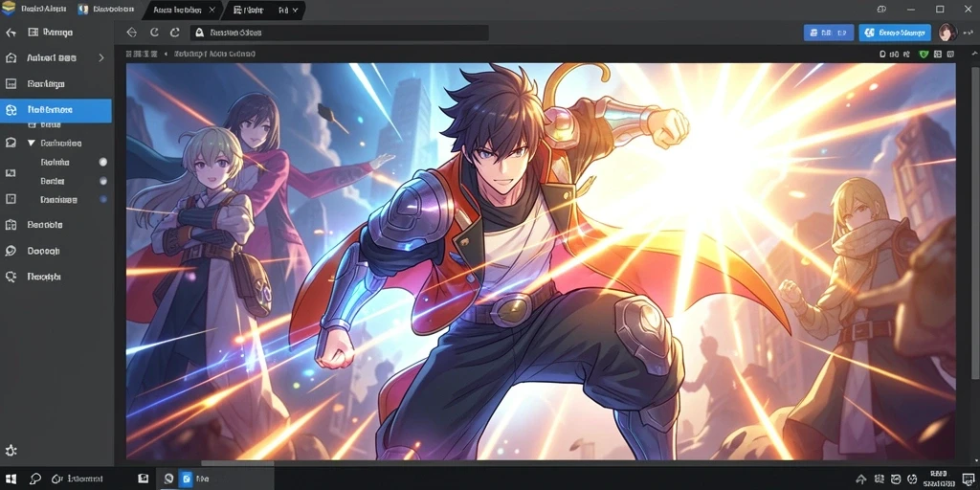The image size is (980, 490).
Task: Click the second circular refresh arrow
Action: tap(175, 33)
